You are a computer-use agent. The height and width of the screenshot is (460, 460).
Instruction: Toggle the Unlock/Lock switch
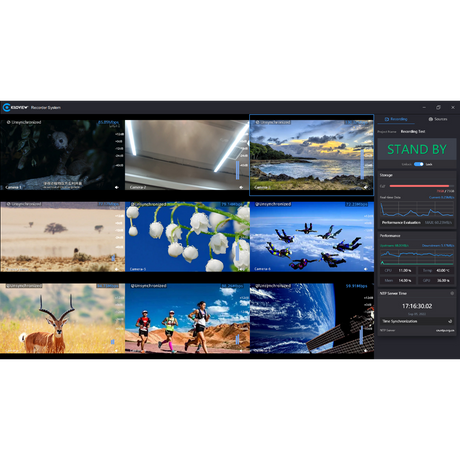click(418, 164)
